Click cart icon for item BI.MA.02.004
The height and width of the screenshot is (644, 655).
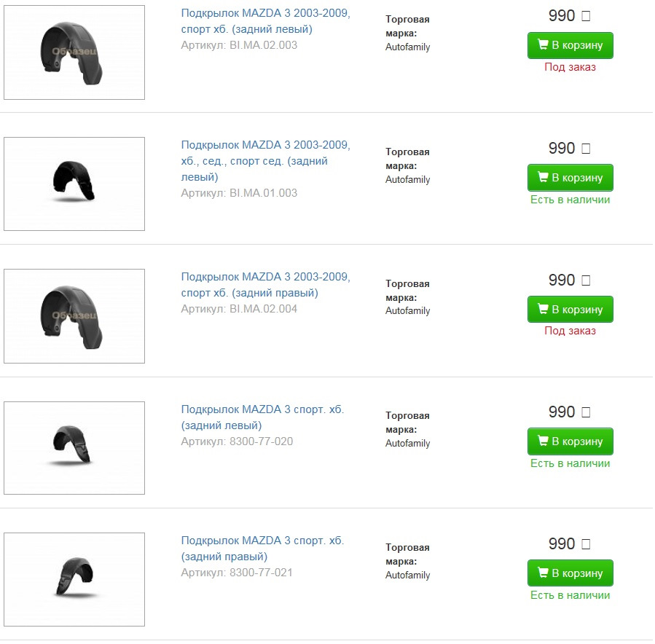point(543,309)
